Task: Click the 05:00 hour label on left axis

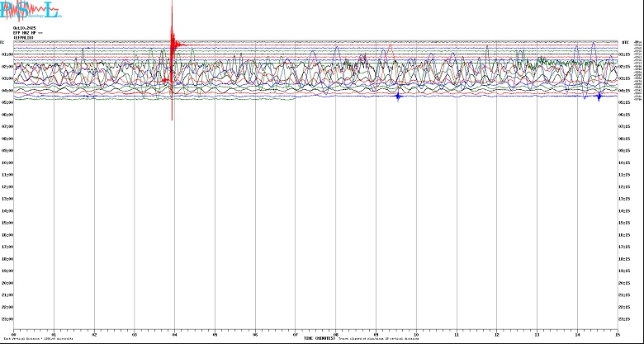Action: (7, 102)
